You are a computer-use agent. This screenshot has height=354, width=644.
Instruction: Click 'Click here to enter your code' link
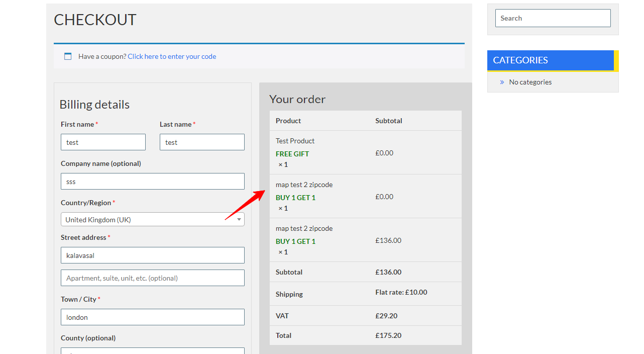(172, 56)
